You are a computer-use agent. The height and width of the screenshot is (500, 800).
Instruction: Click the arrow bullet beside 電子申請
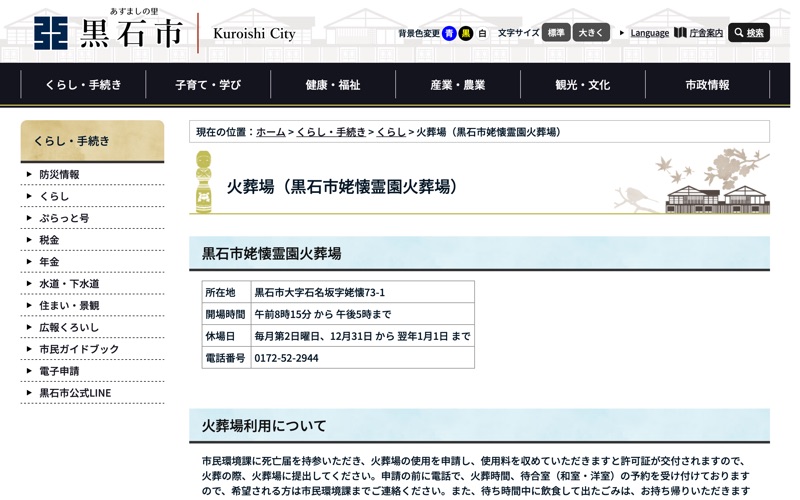[x=29, y=371]
